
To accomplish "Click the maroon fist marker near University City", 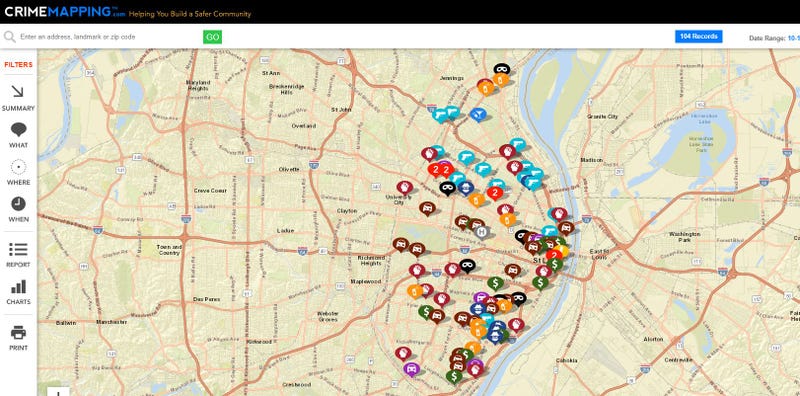I will click(404, 187).
